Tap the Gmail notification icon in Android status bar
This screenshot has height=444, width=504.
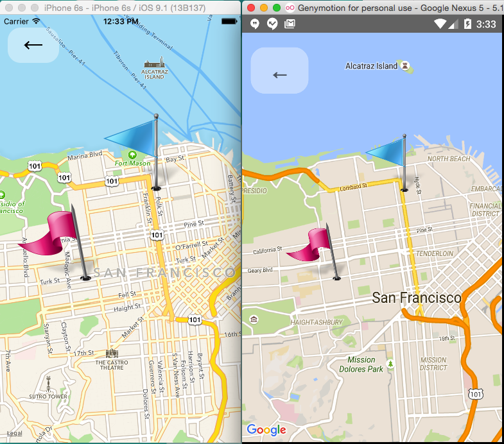coord(290,24)
